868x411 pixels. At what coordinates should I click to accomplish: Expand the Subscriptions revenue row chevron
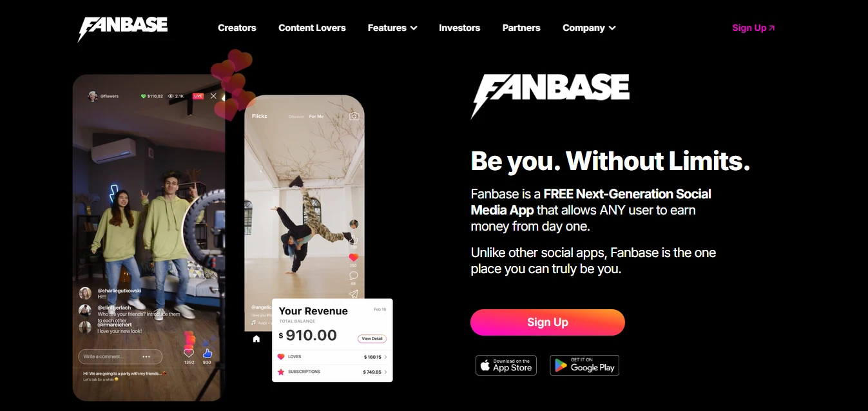[x=385, y=372]
